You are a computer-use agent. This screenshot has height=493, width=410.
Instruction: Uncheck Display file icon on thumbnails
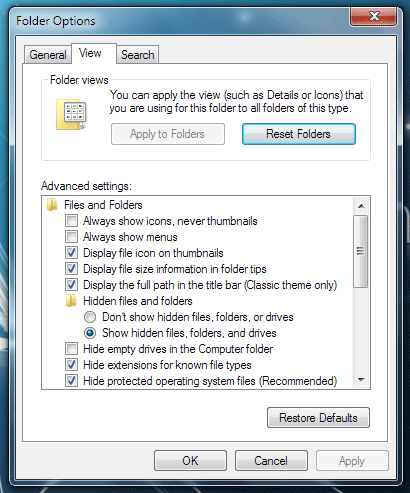[x=71, y=253]
